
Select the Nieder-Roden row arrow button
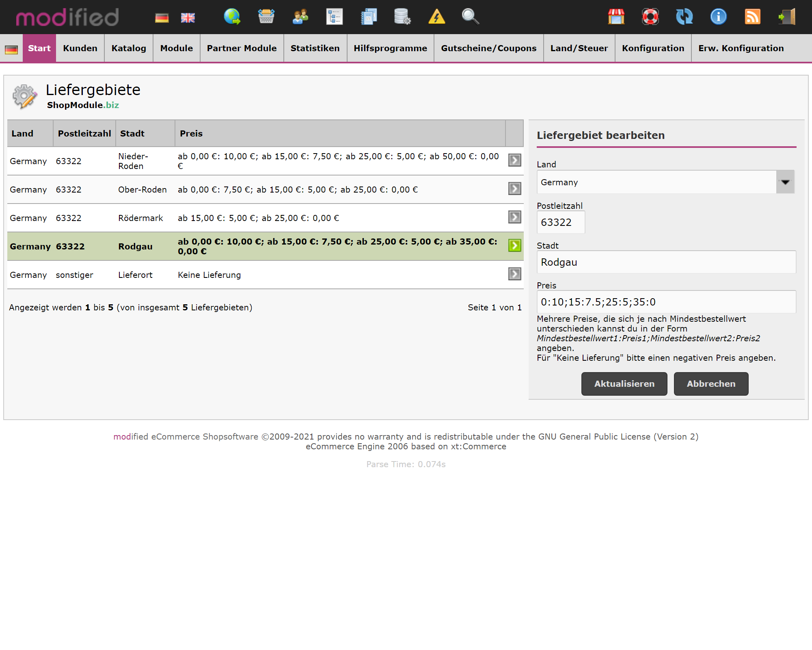click(x=514, y=160)
